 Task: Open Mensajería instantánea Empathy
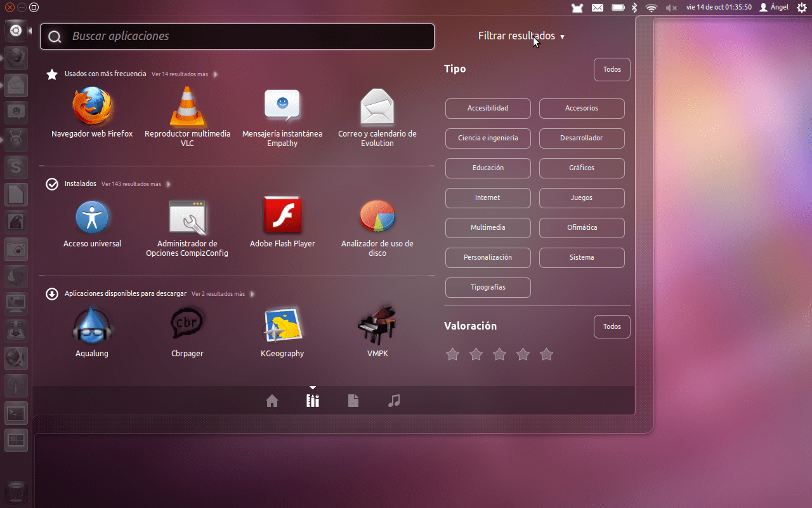click(x=282, y=107)
